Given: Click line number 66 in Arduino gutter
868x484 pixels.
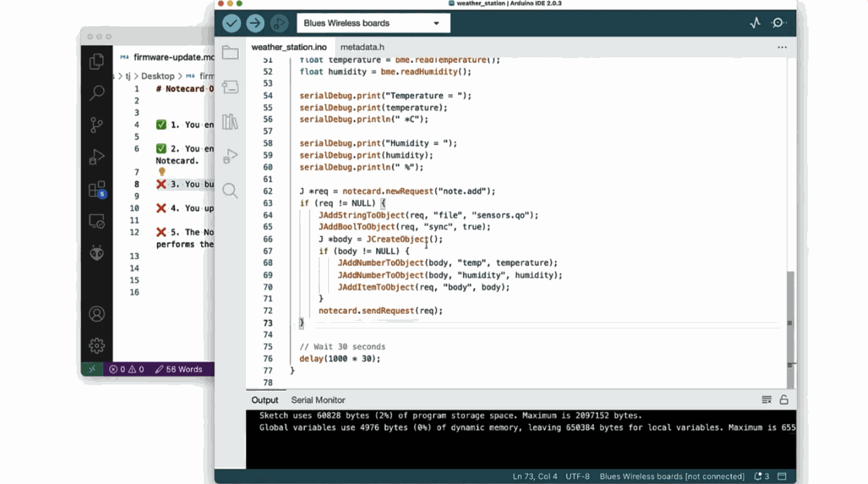Looking at the screenshot, I should 267,239.
